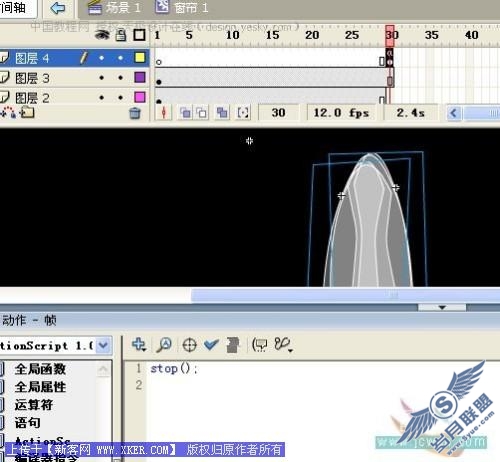
Task: Toggle lock dot for 图层 3
Action: tap(121, 78)
